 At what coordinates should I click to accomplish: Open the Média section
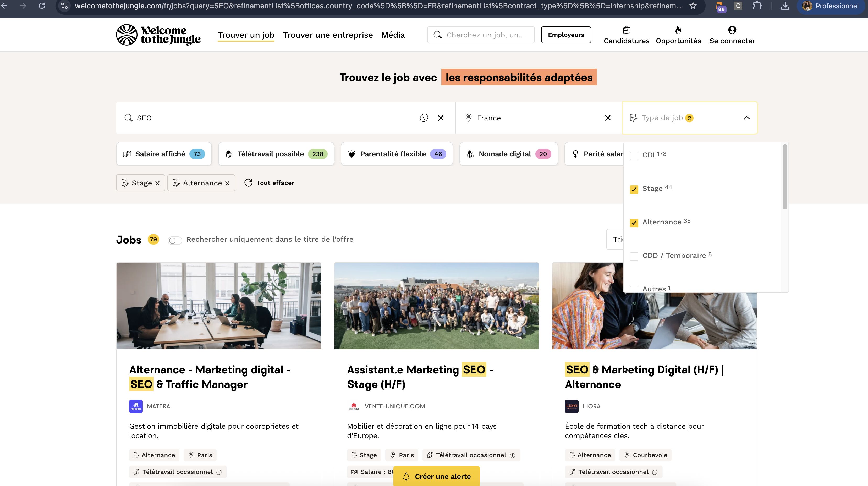(x=393, y=35)
